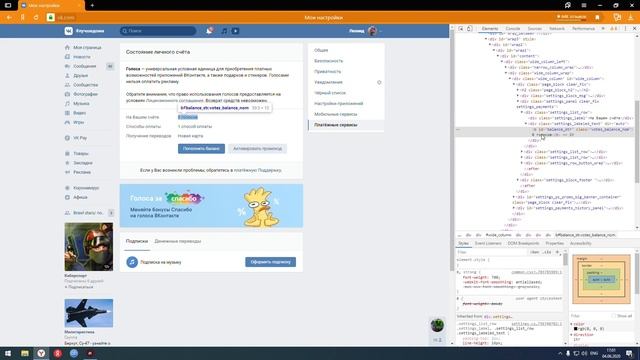640x360 pixels.
Task: Toggle DevTools device toolbar icon
Action: (469, 29)
